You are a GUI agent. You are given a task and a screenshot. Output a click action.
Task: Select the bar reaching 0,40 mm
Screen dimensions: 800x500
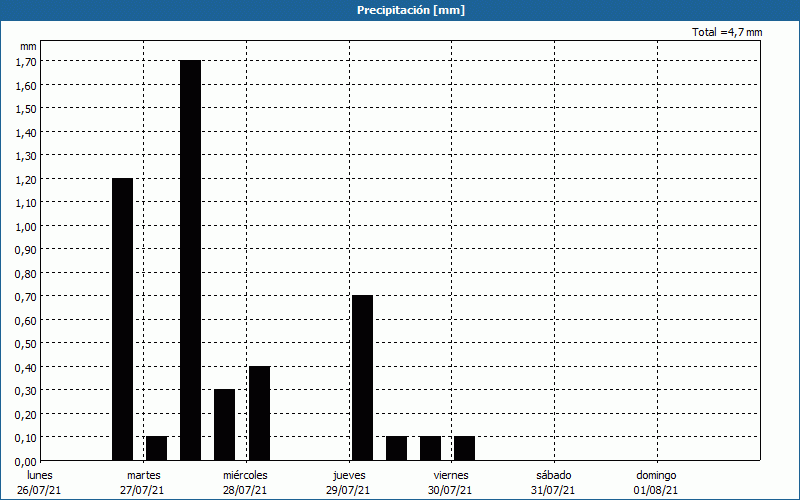pyautogui.click(x=259, y=413)
